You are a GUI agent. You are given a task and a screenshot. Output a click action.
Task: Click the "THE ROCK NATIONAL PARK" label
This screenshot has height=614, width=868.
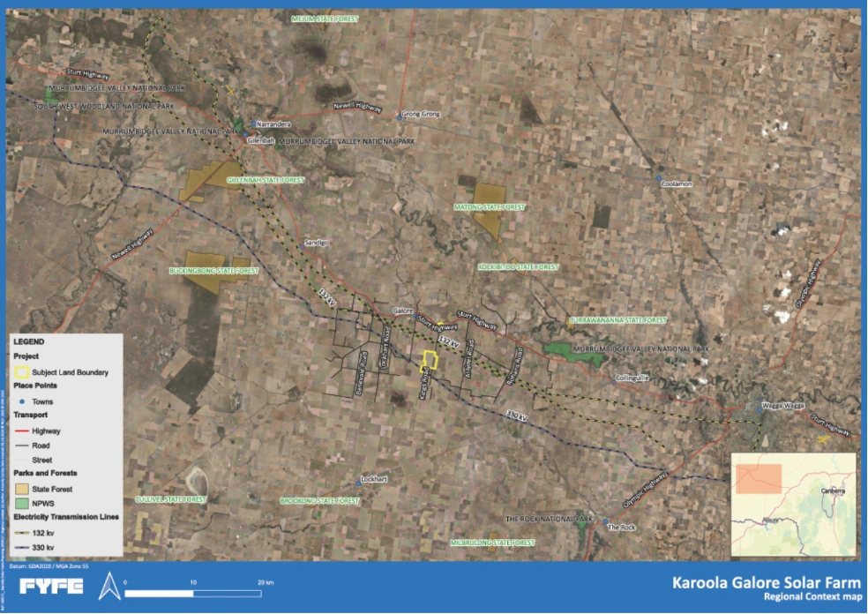tap(550, 520)
